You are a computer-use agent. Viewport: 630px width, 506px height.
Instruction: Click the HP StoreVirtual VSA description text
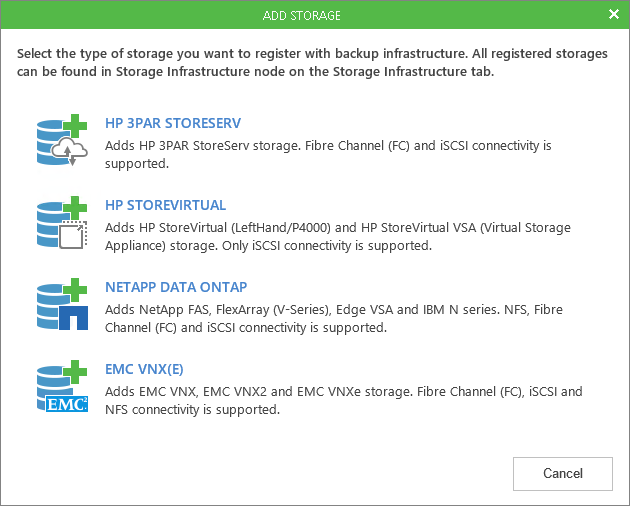[338, 236]
